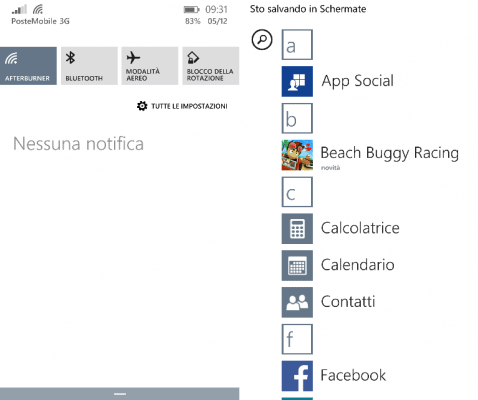Tap the search magnifier icon

point(262,40)
